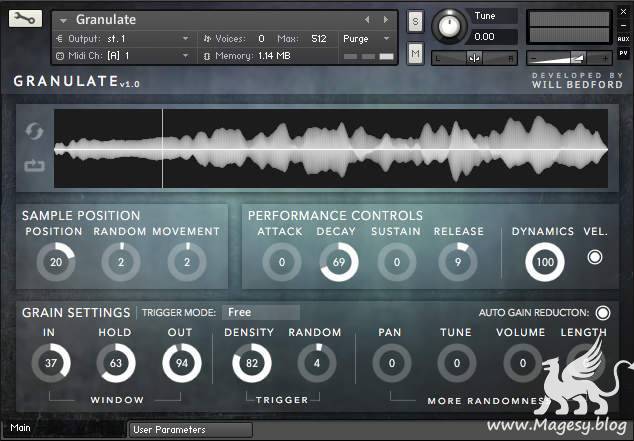Open the wrench edit mode icon

tap(25, 19)
